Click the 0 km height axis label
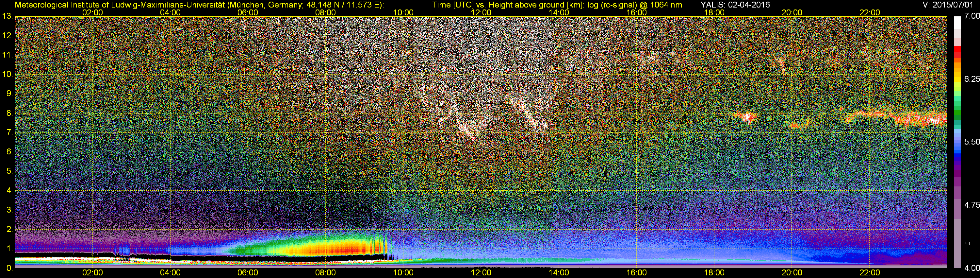 (x=9, y=268)
